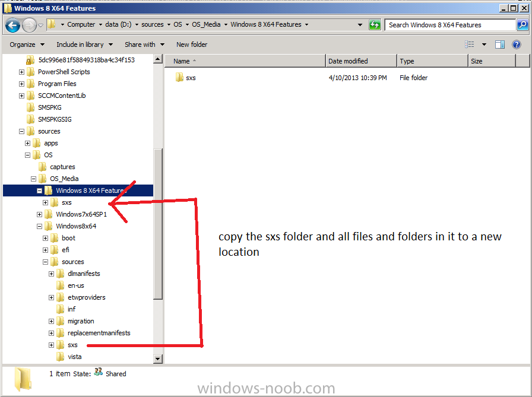532x397 pixels.
Task: Select the vista folder in tree
Action: [74, 357]
